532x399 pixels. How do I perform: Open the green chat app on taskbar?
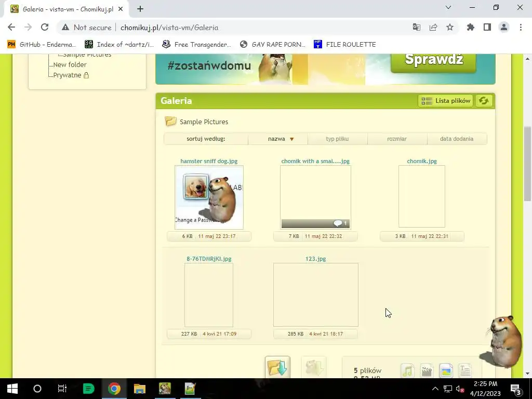coord(88,389)
